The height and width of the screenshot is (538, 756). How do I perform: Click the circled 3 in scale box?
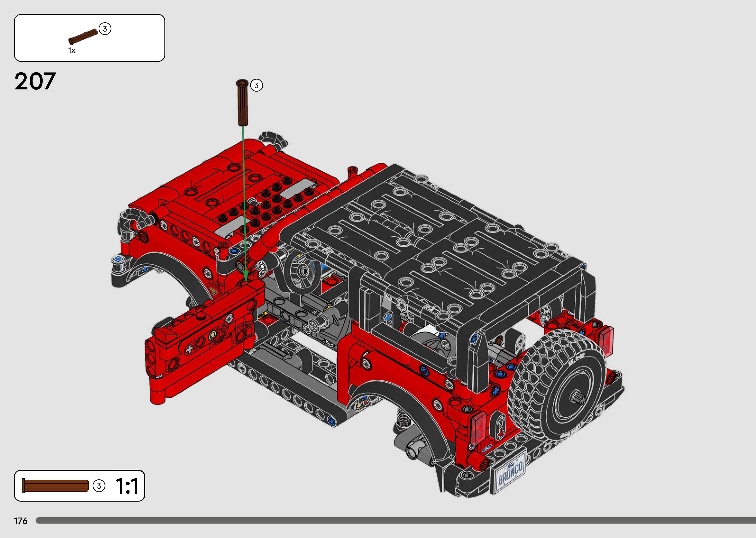click(x=99, y=486)
